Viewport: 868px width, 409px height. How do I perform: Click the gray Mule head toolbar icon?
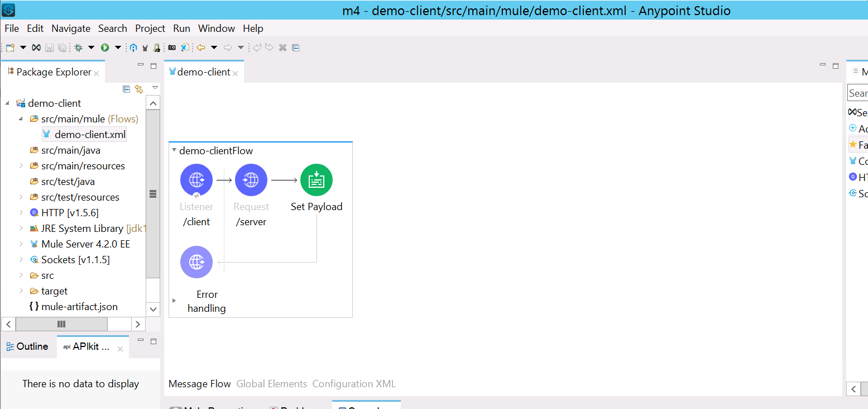click(x=145, y=48)
